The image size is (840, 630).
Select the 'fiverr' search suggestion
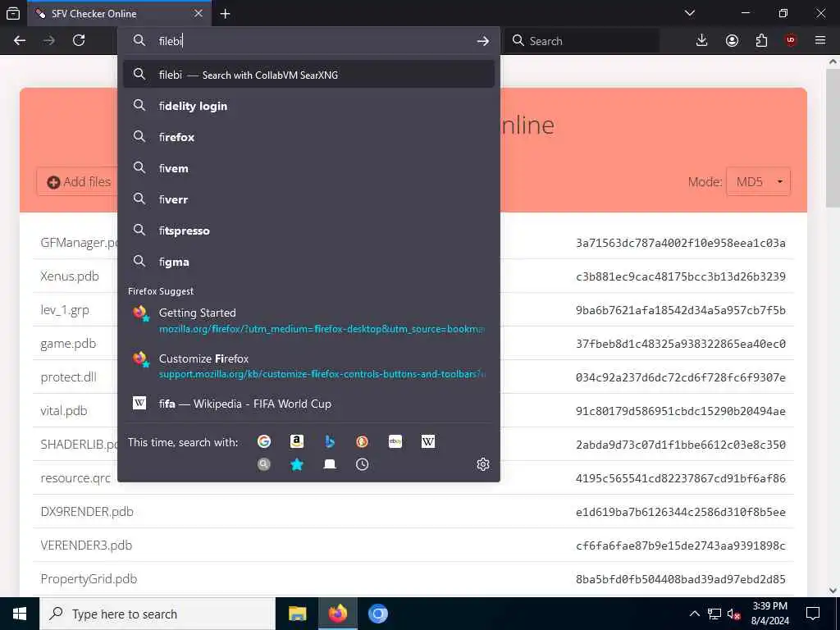coord(308,199)
